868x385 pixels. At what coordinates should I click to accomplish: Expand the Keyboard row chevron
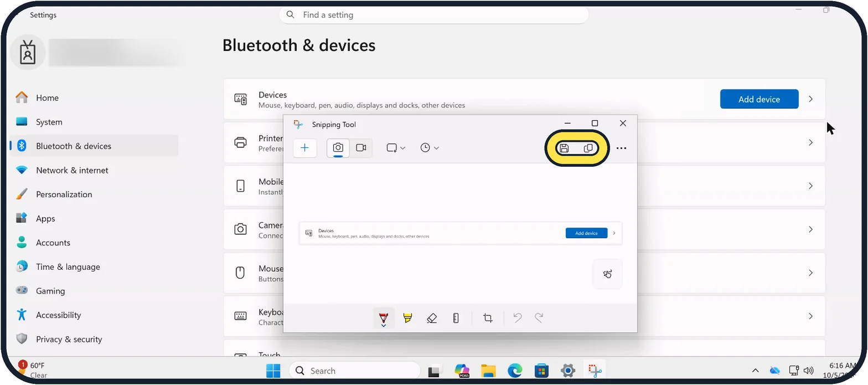(810, 316)
